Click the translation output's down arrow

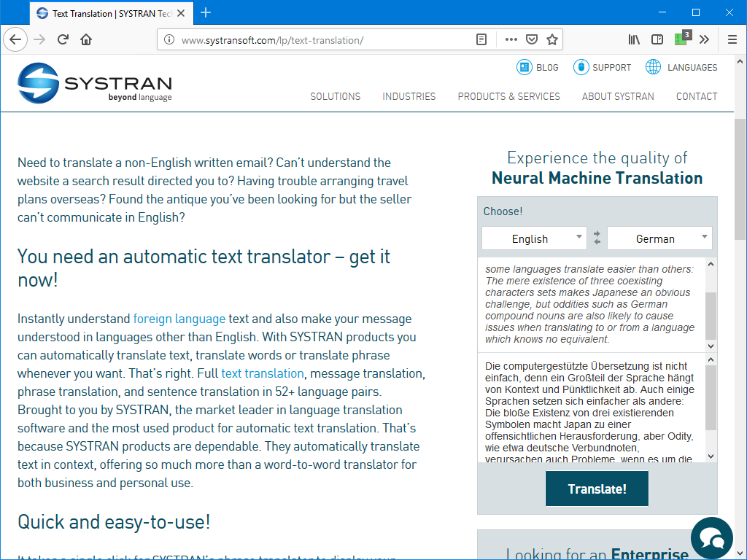point(711,456)
